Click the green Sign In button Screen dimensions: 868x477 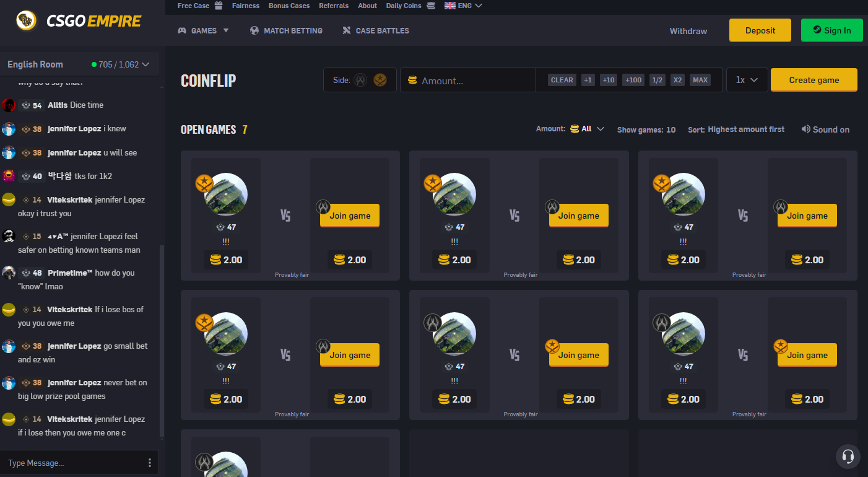(831, 30)
